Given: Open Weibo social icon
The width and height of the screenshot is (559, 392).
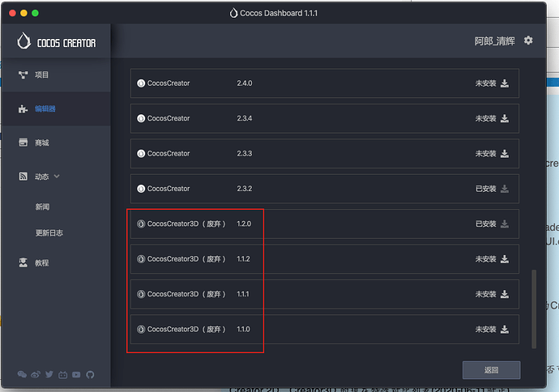Looking at the screenshot, I should (x=36, y=374).
